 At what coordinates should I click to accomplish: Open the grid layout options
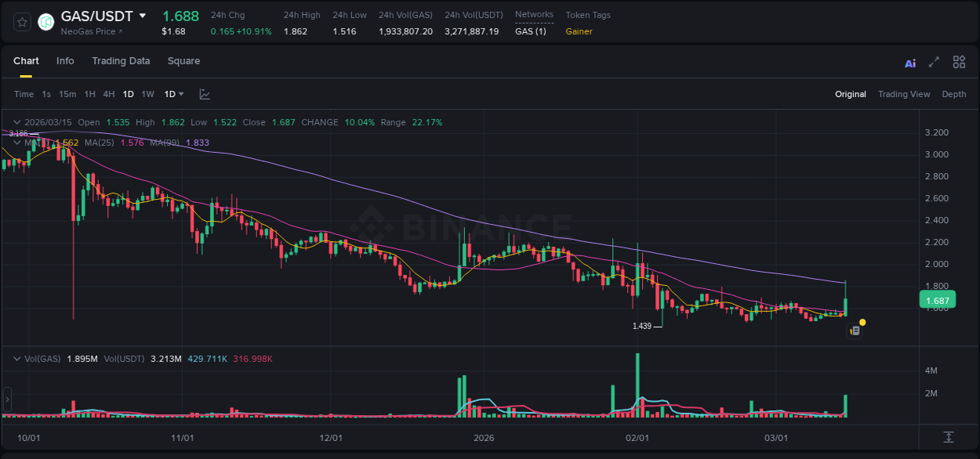[x=959, y=62]
